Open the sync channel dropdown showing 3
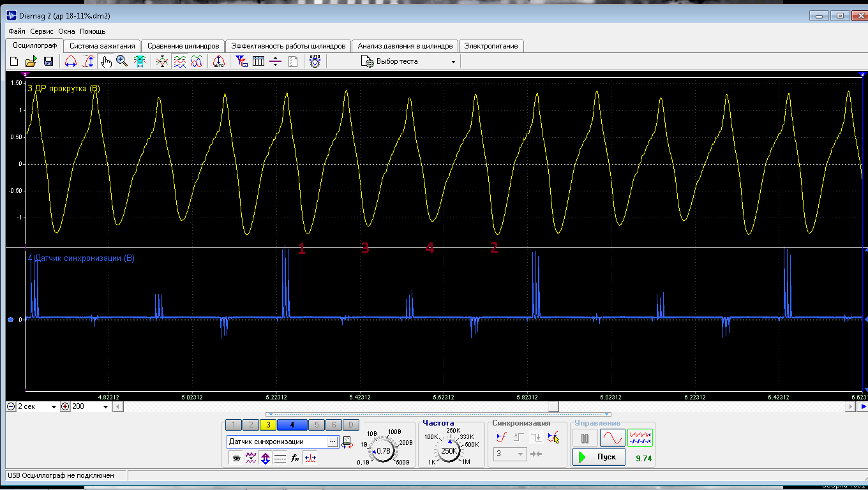 (509, 454)
